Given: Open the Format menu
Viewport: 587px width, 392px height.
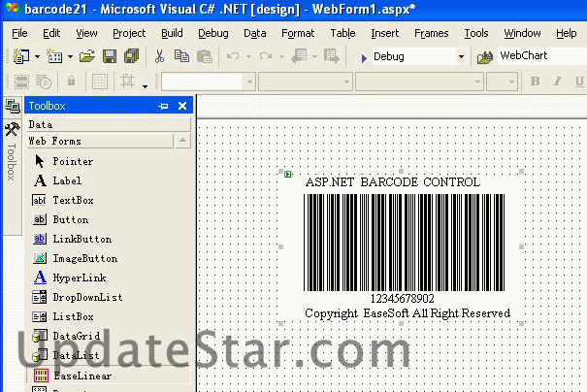Looking at the screenshot, I should [x=298, y=33].
